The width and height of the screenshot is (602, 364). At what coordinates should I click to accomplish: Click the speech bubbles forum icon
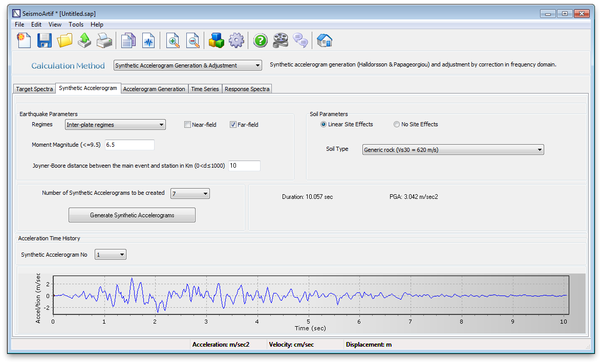300,40
